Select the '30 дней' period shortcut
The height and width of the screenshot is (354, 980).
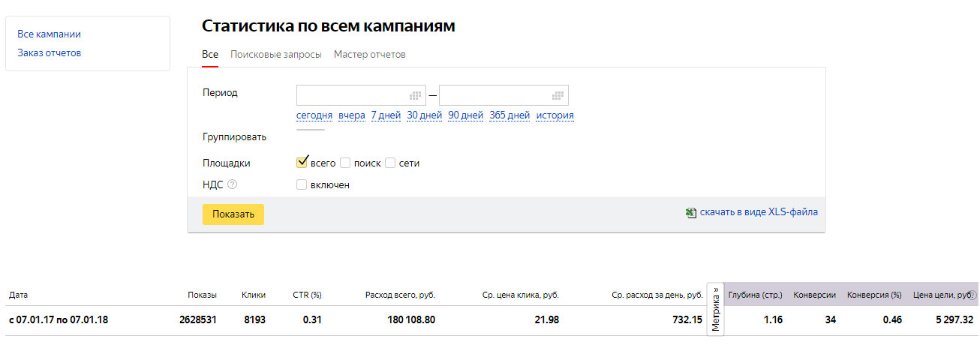(424, 115)
